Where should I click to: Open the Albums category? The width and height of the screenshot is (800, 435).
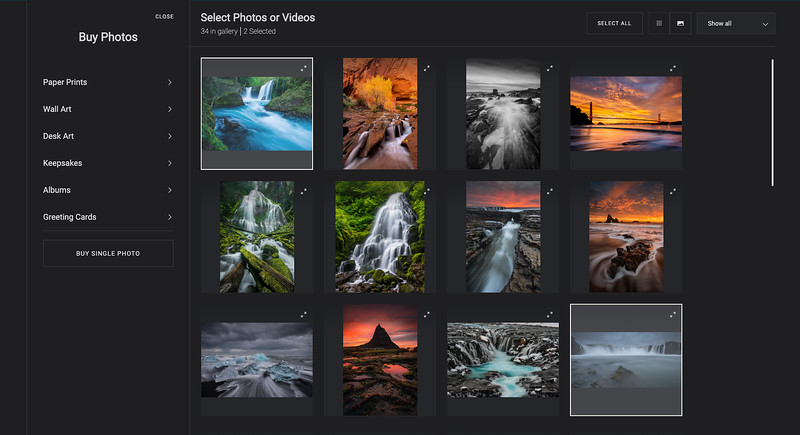(108, 190)
